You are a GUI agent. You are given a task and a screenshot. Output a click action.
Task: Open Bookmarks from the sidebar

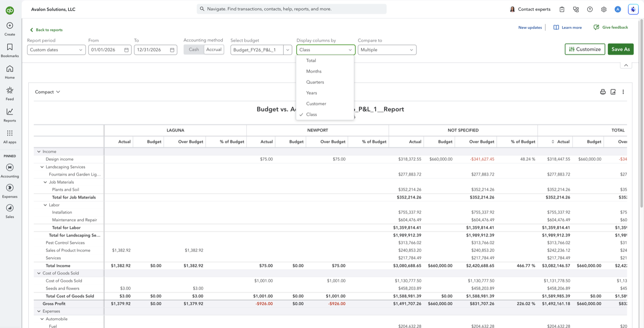pos(9,50)
